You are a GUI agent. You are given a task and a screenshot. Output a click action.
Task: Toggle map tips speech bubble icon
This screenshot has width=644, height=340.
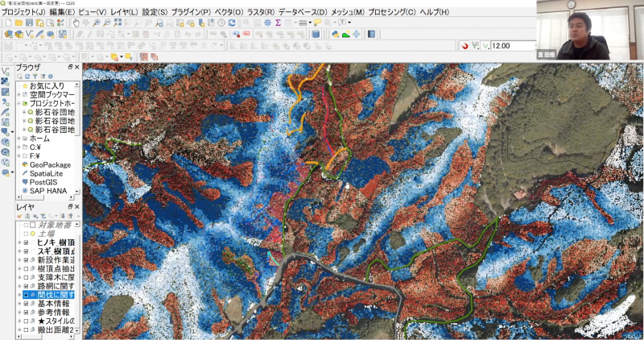coord(317,23)
